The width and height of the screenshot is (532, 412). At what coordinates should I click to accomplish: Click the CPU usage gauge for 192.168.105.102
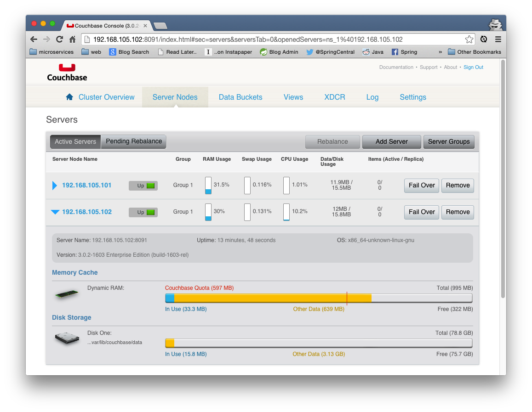tap(286, 212)
